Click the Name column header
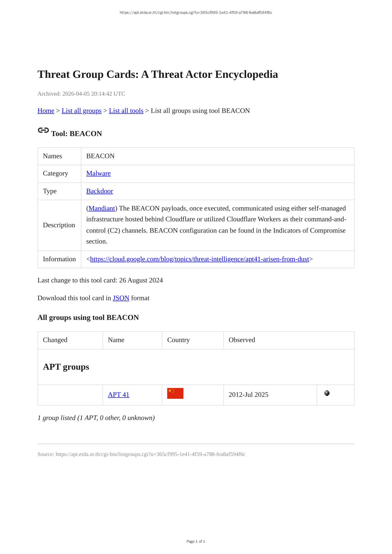The width and height of the screenshot is (392, 554). pos(116,340)
